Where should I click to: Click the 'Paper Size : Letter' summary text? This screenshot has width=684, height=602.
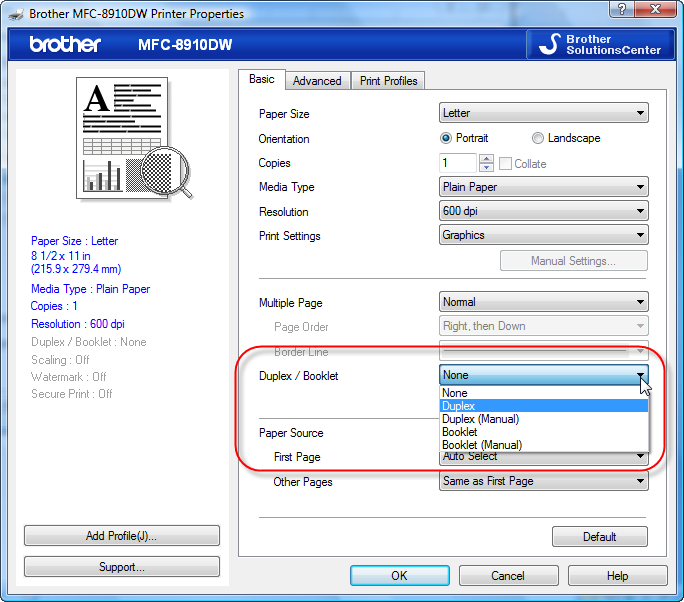pyautogui.click(x=75, y=241)
